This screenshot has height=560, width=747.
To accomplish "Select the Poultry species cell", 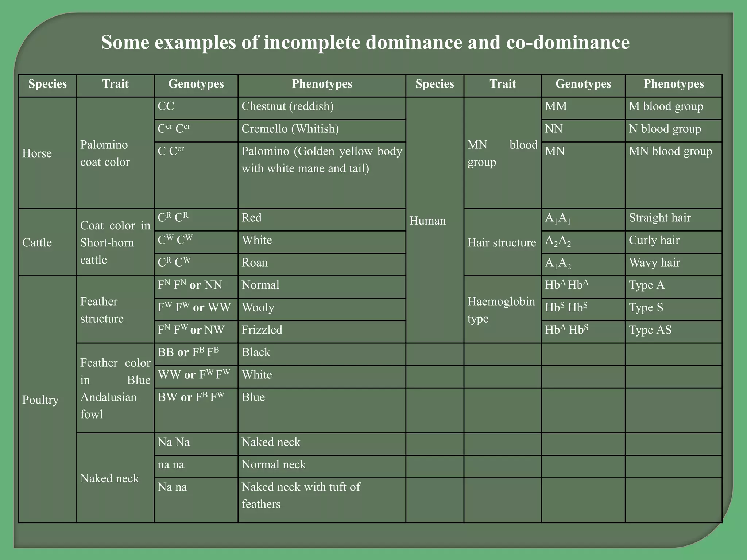I will [x=40, y=400].
